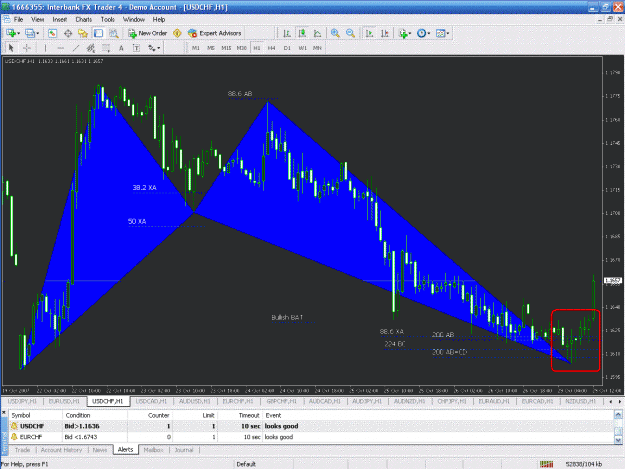Viewport: 625px width, 469px height.
Task: Toggle the Navigator star-folder icon
Action: [83, 33]
